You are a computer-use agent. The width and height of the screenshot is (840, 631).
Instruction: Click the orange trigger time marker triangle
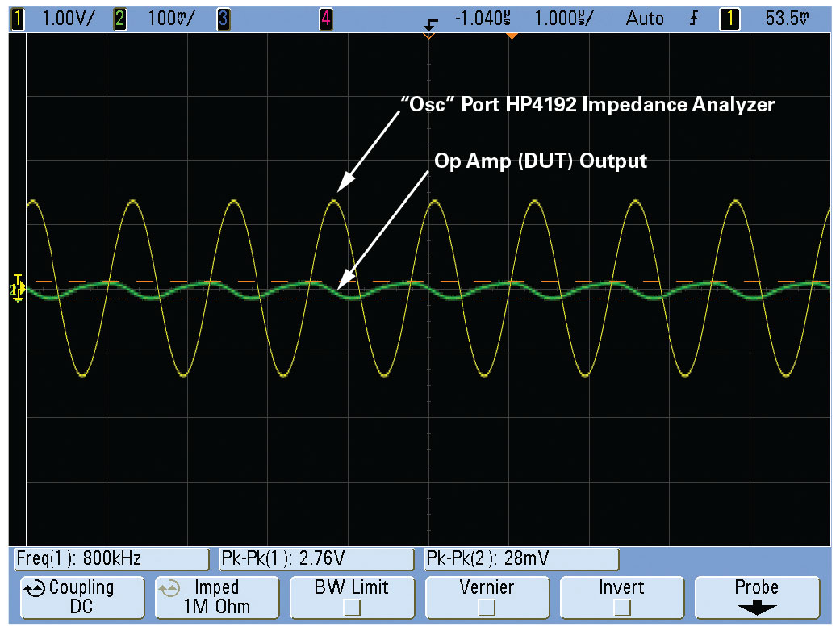click(512, 36)
